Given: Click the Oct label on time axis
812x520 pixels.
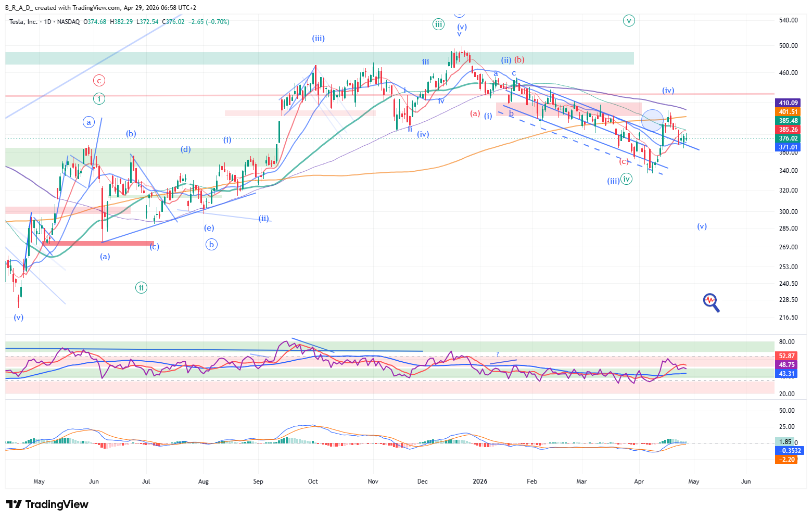Looking at the screenshot, I should click(x=313, y=481).
